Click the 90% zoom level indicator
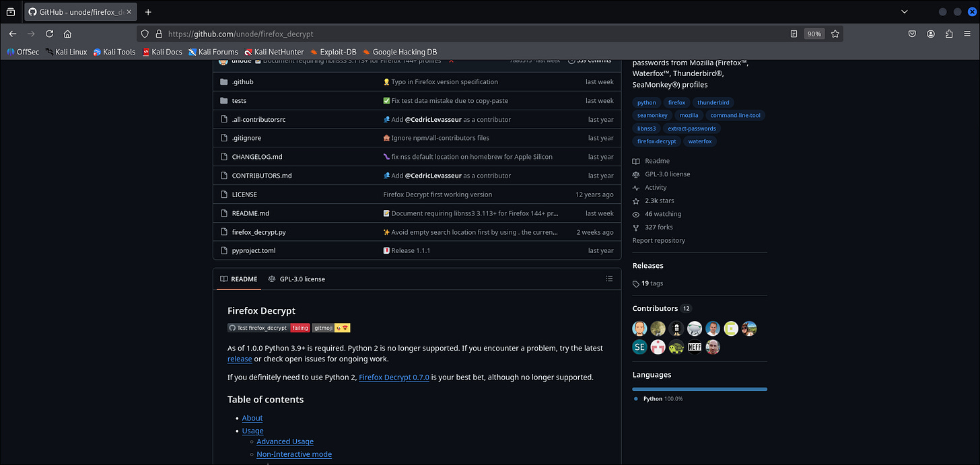The width and height of the screenshot is (980, 465). click(x=814, y=34)
